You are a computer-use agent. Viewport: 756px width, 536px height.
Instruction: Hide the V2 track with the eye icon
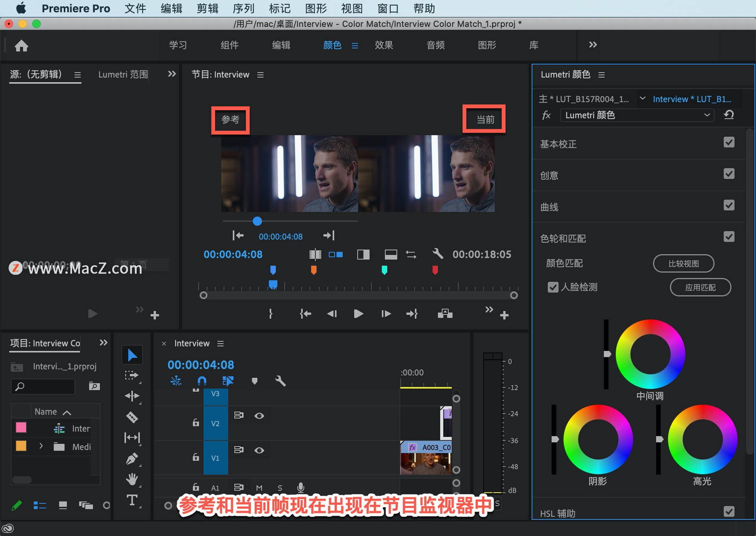(x=259, y=416)
